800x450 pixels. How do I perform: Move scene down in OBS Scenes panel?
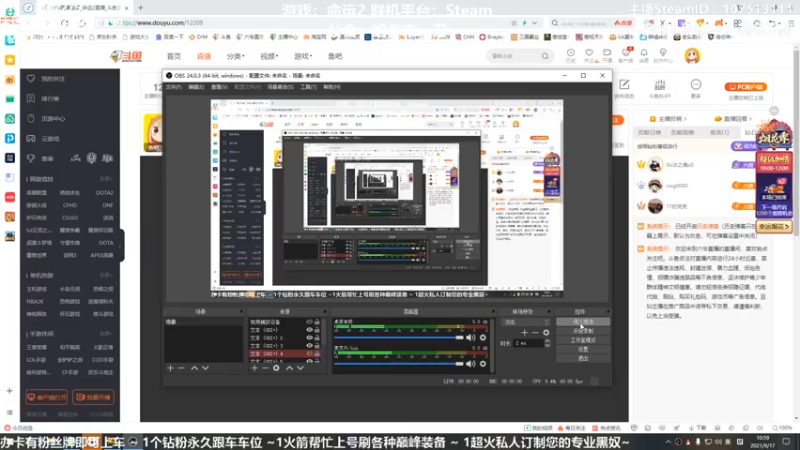click(x=205, y=368)
